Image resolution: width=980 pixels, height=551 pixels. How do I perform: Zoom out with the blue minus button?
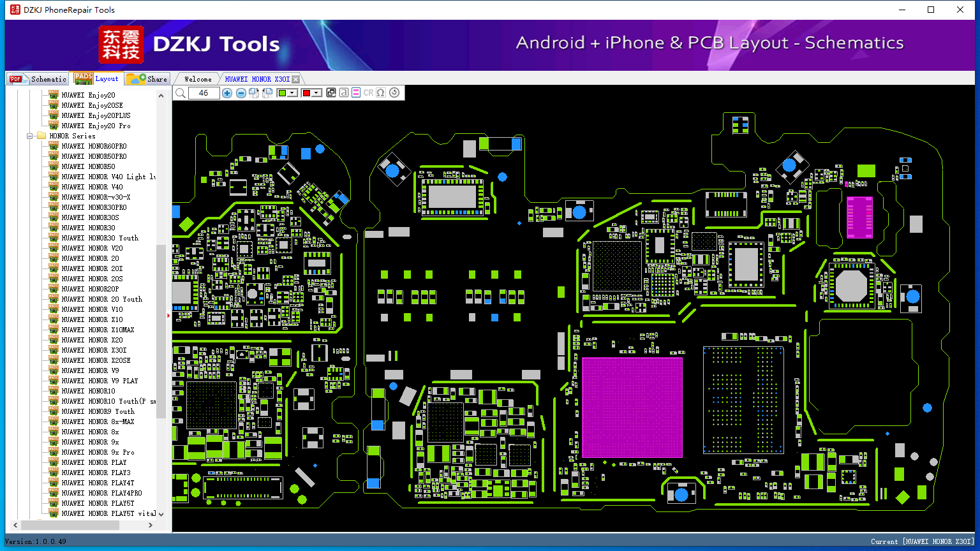click(241, 93)
